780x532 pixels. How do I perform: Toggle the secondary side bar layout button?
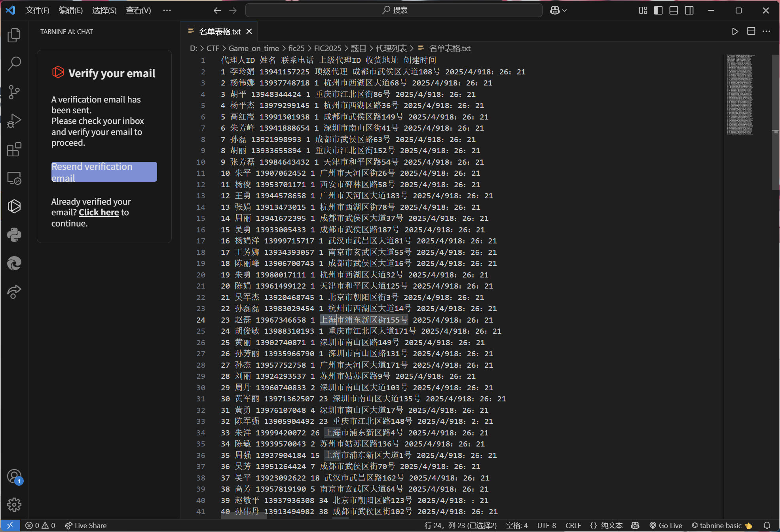point(689,10)
